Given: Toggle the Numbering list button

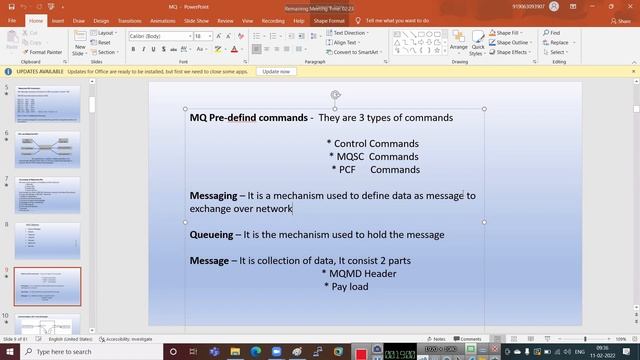Looking at the screenshot, I should pos(273,36).
